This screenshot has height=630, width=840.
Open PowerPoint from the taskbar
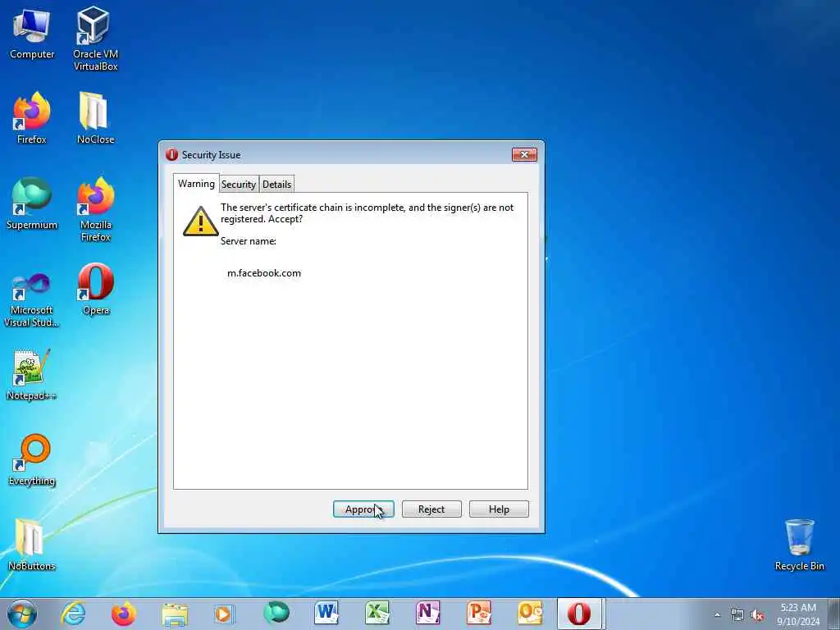tap(479, 614)
